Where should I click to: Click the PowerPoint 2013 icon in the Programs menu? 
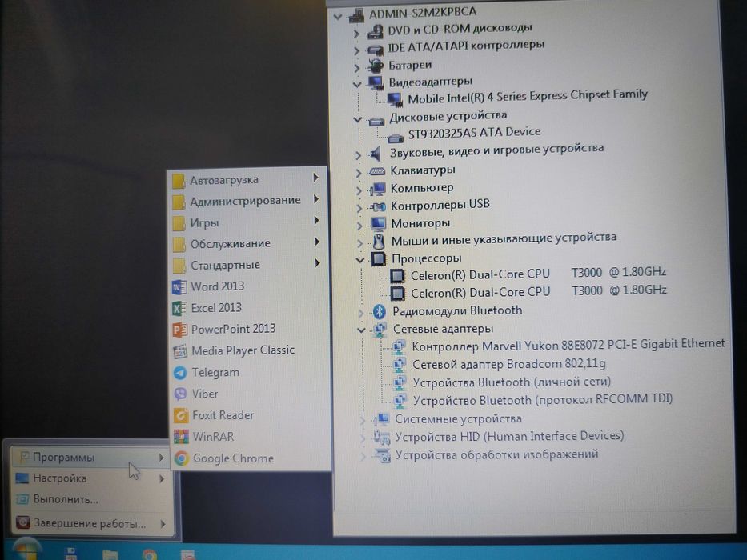(x=179, y=330)
